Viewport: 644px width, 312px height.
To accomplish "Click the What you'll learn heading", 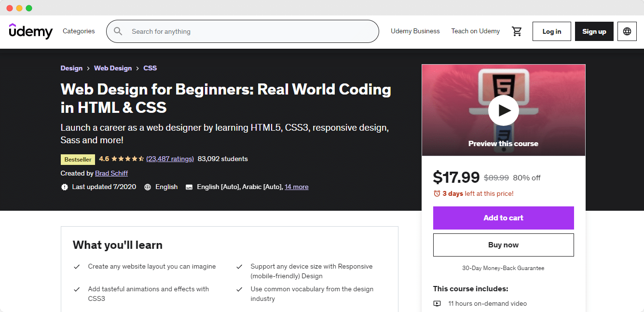I will tap(118, 245).
